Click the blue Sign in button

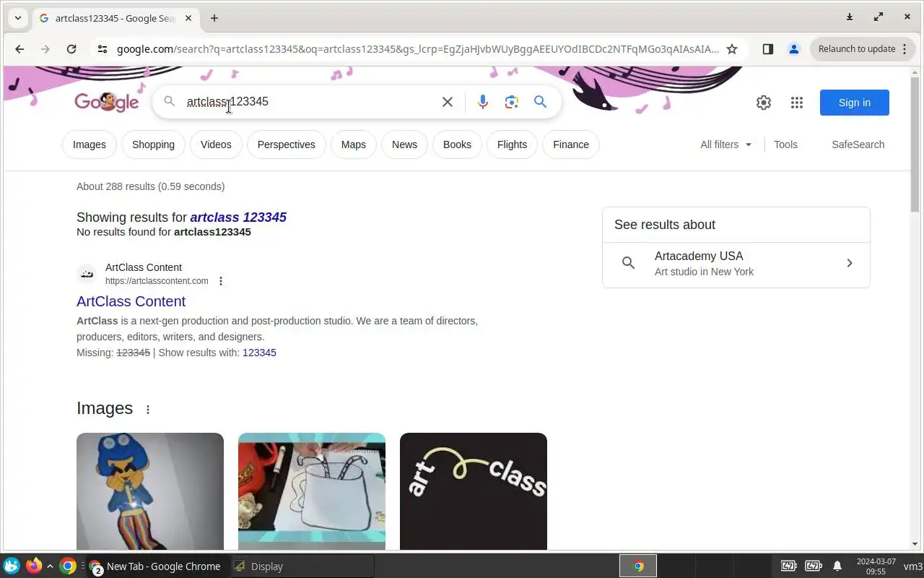(855, 103)
